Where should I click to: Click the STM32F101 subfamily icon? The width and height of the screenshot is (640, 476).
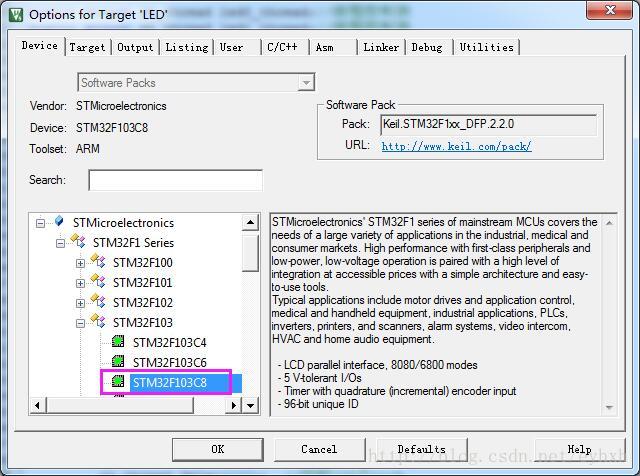pyautogui.click(x=98, y=281)
